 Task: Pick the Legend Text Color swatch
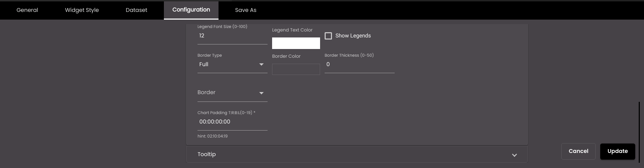point(296,43)
